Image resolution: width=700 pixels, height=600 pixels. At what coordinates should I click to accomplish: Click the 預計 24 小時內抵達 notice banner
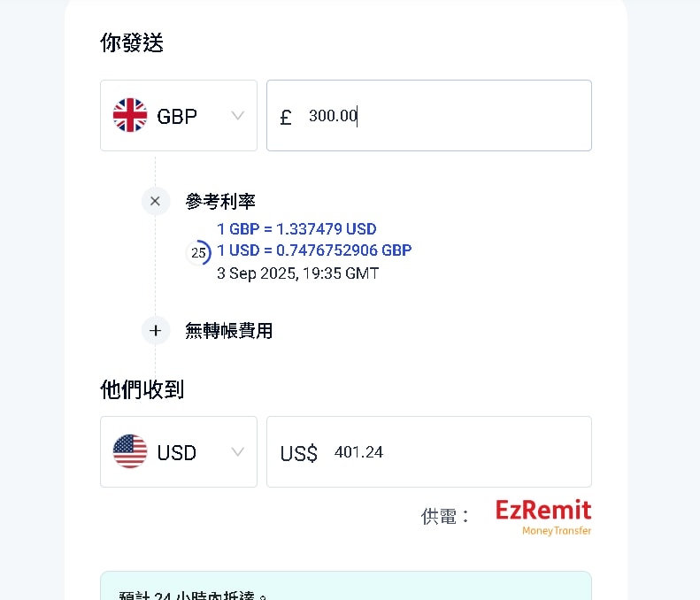click(345, 588)
